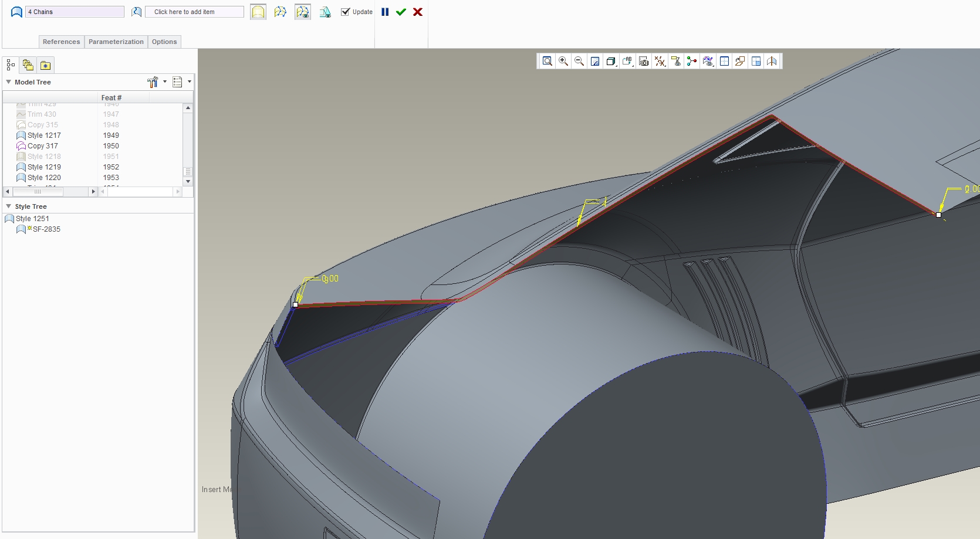
Task: Open the Datum Display Filters icon
Action: pyautogui.click(x=660, y=61)
